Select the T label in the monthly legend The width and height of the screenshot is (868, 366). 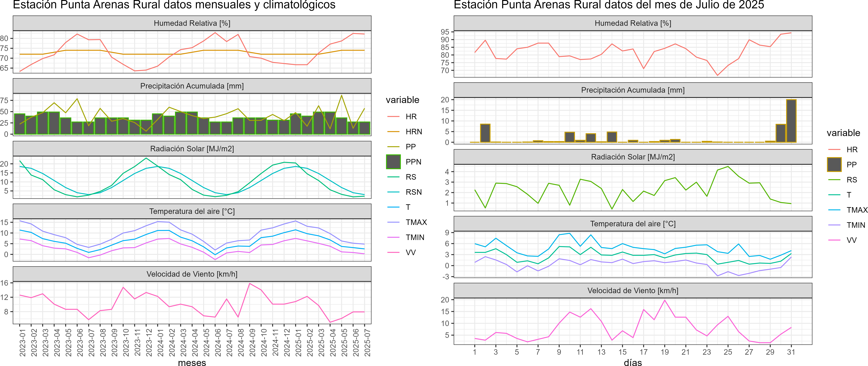tap(408, 207)
